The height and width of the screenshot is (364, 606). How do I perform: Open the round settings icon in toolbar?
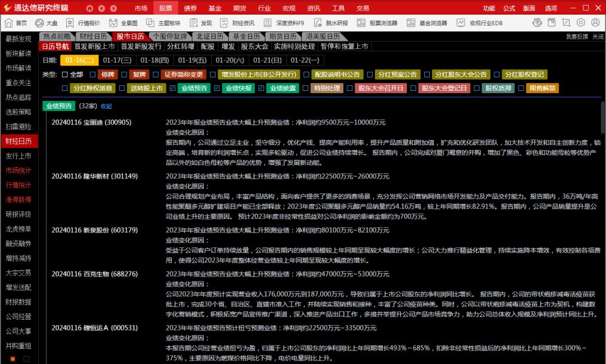[x=581, y=22]
